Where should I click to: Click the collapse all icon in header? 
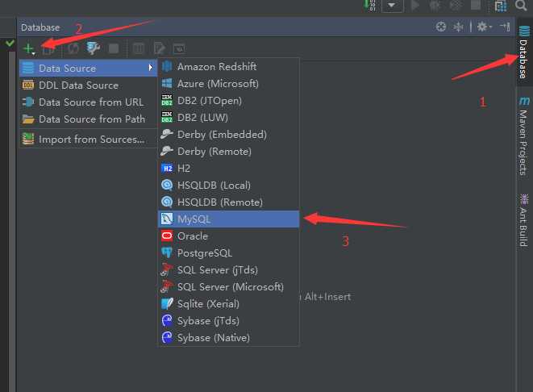tap(458, 27)
